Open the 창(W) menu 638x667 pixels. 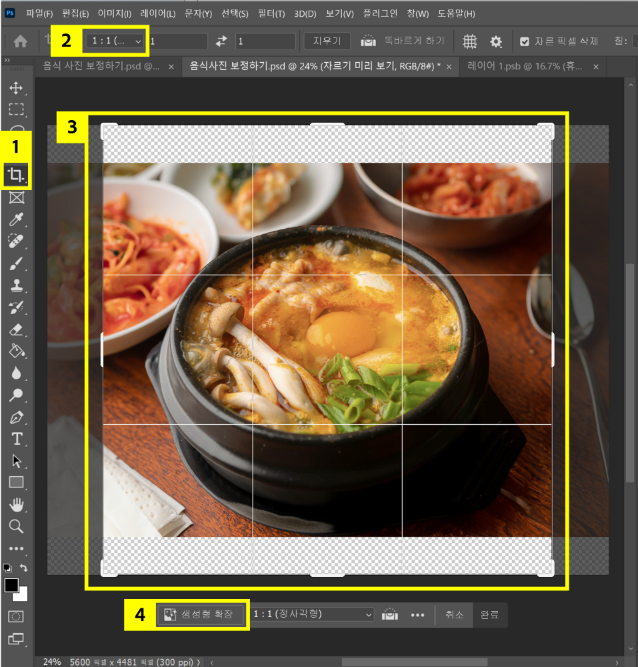(x=418, y=14)
